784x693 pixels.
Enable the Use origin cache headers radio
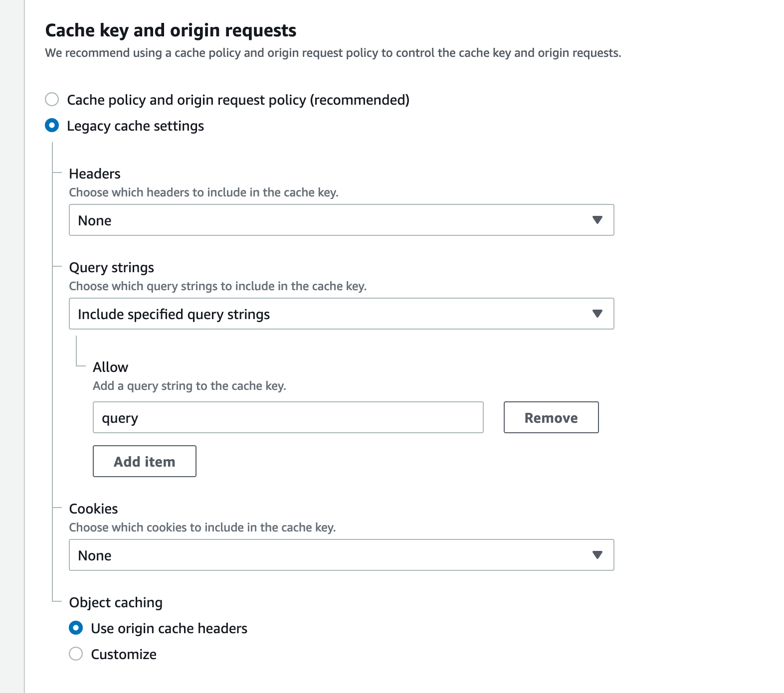click(x=76, y=628)
